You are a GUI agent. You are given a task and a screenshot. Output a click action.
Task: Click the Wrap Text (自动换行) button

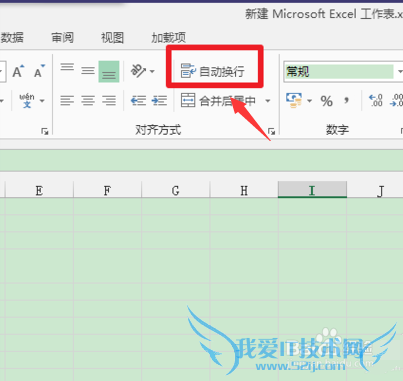click(213, 71)
